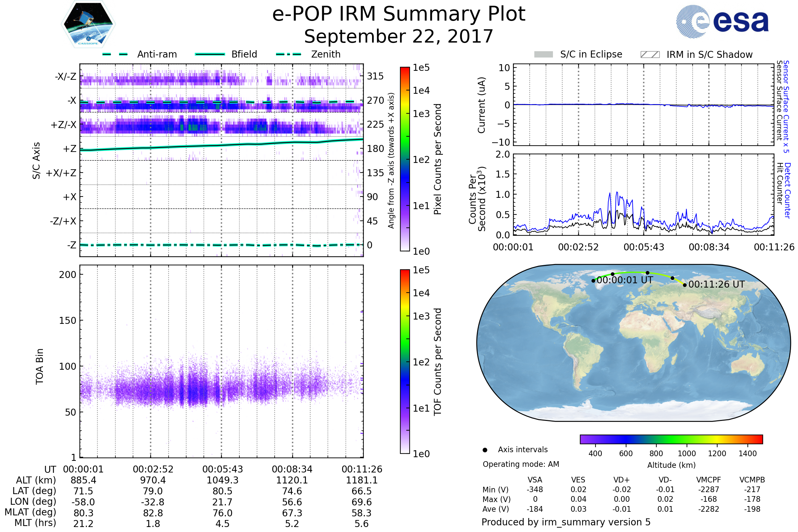Click the e-POP IRM Summary Plot title
This screenshot has height=532, width=798.
coord(399,14)
